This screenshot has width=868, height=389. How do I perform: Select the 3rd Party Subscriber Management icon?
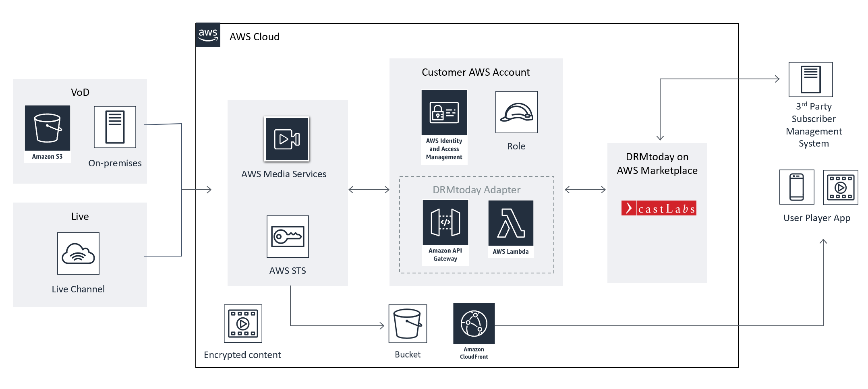[x=810, y=79]
